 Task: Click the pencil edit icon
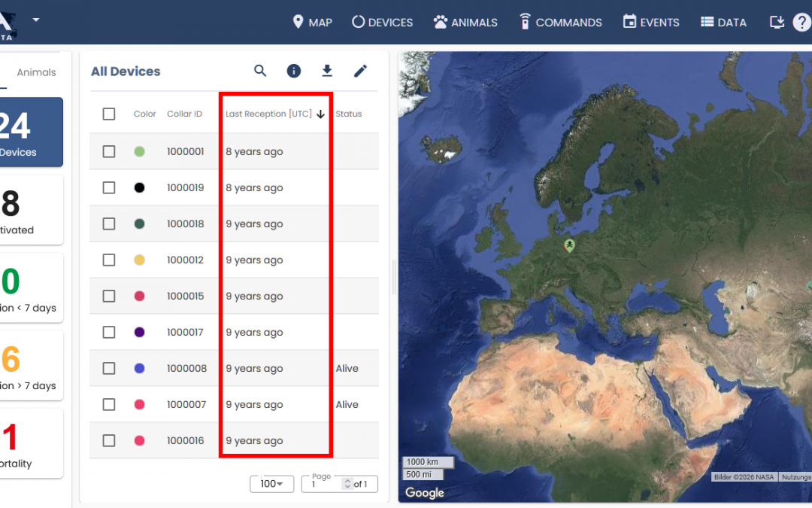pos(360,71)
